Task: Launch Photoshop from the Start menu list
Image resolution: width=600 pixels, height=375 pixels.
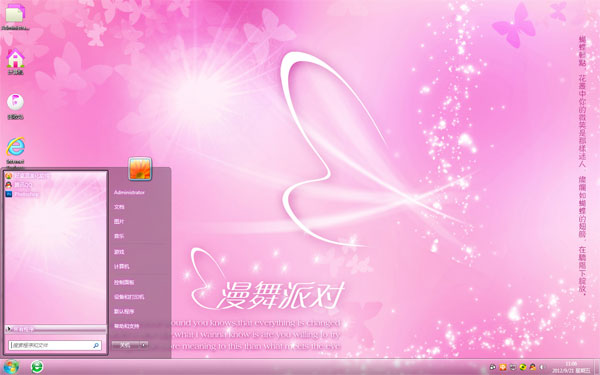Action: click(x=22, y=194)
